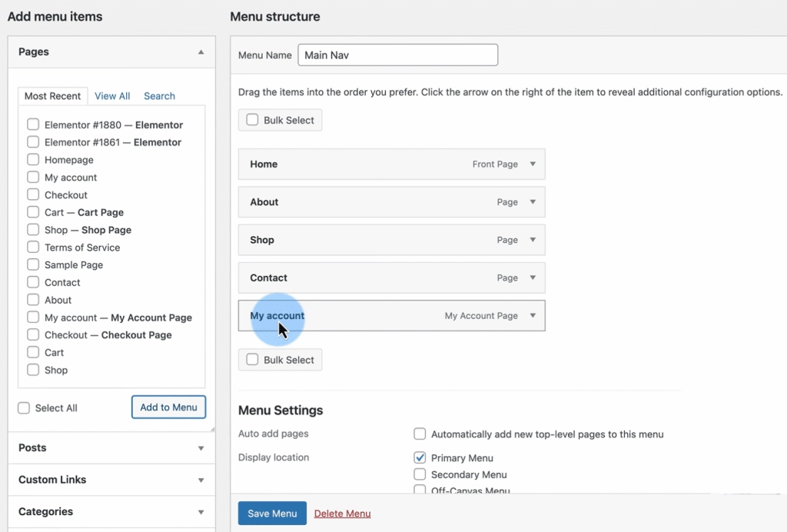
Task: Open the Shop menu item settings arrow
Action: click(x=533, y=240)
